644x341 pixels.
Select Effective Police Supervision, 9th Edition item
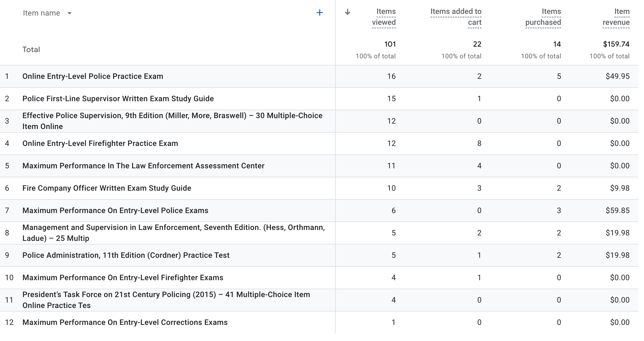point(172,121)
